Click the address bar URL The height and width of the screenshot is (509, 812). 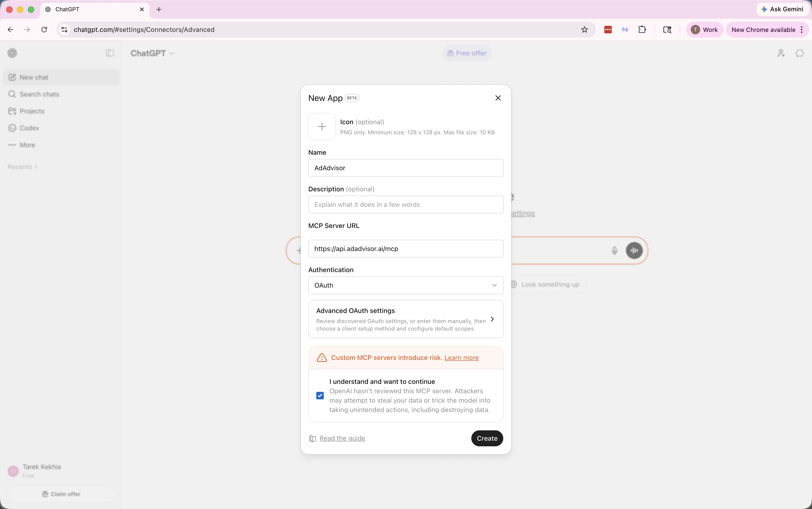tap(144, 30)
